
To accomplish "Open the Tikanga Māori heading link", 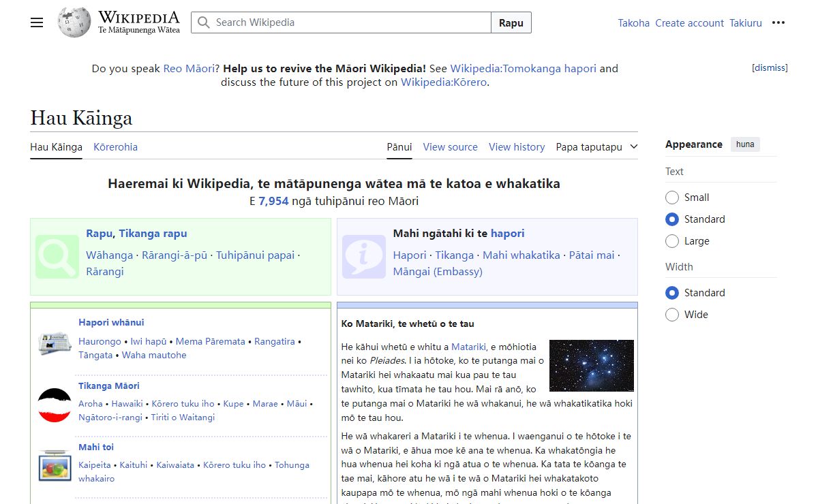I will tap(109, 385).
